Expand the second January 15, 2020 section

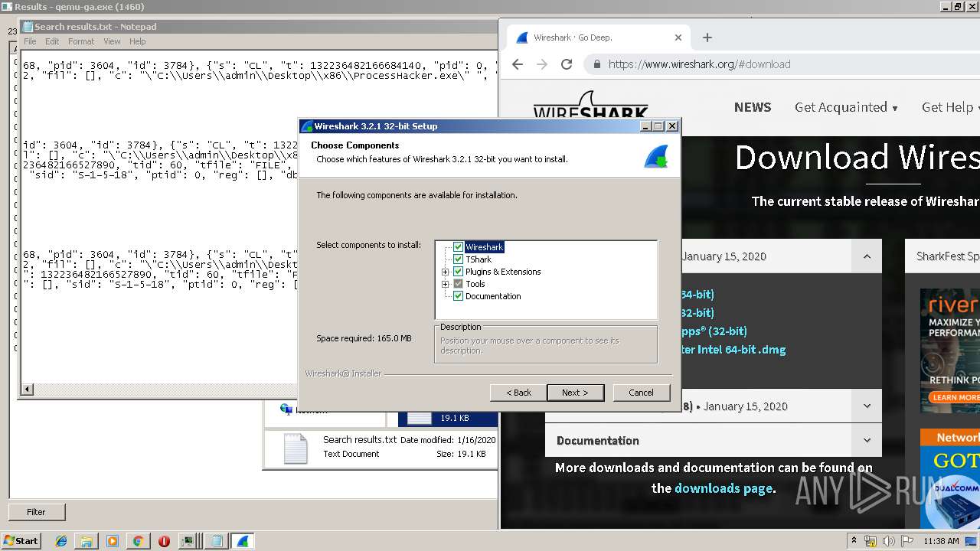click(867, 406)
